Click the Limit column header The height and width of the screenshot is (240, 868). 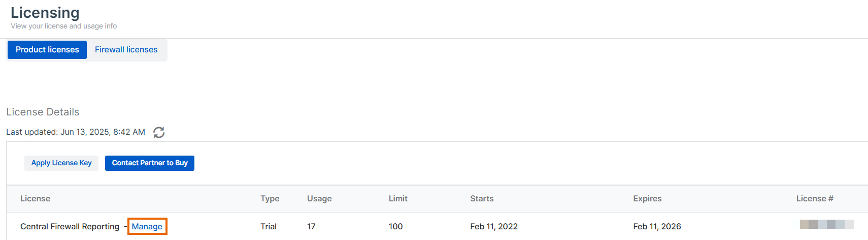[398, 199]
